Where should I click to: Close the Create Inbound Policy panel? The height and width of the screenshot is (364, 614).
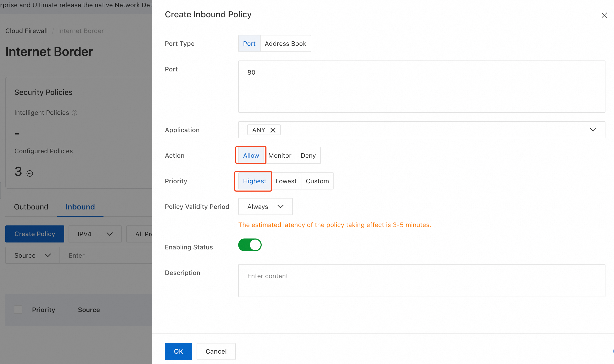tap(604, 15)
